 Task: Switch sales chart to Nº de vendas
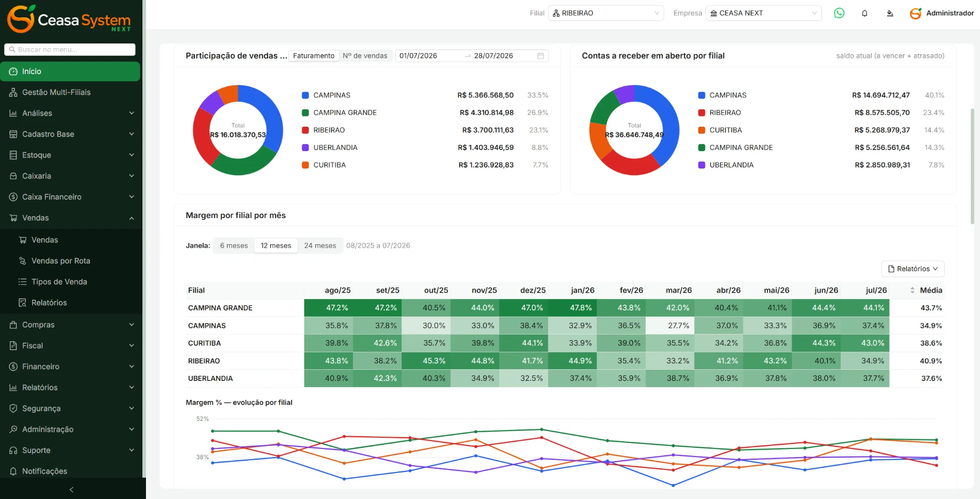(365, 56)
